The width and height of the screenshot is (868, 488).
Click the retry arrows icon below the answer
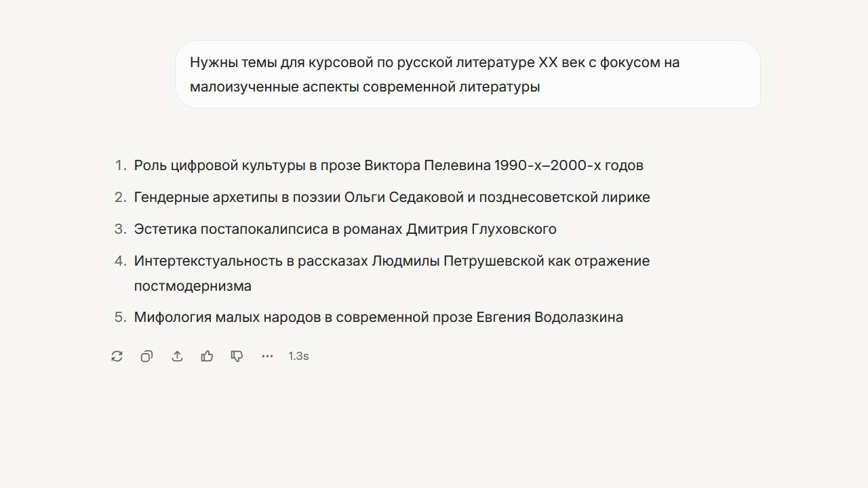pyautogui.click(x=117, y=356)
